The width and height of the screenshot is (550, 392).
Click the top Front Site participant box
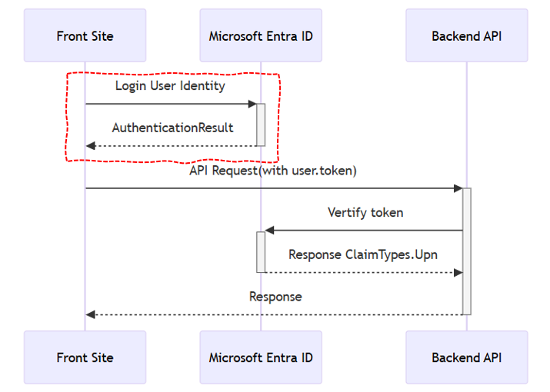[x=85, y=35]
